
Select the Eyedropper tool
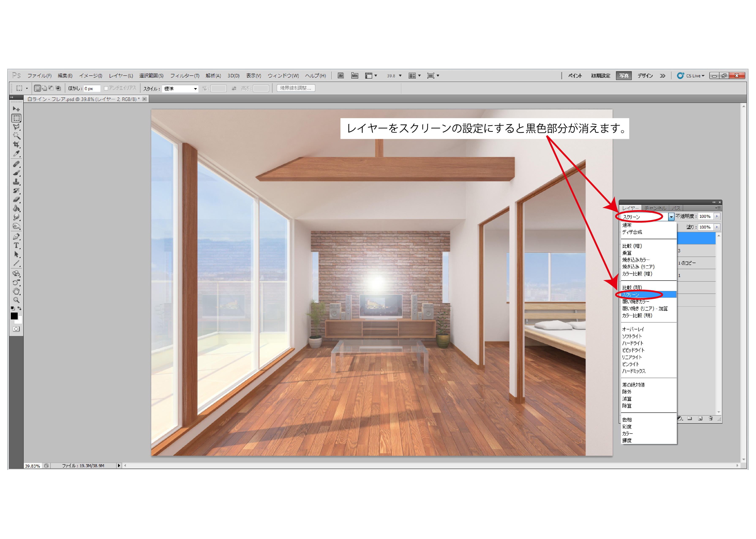point(16,154)
